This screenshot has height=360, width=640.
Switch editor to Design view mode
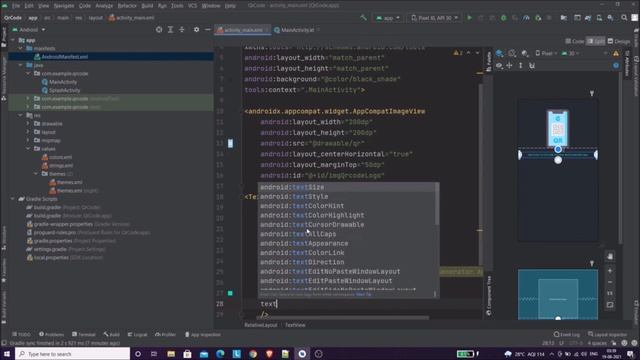click(x=619, y=41)
